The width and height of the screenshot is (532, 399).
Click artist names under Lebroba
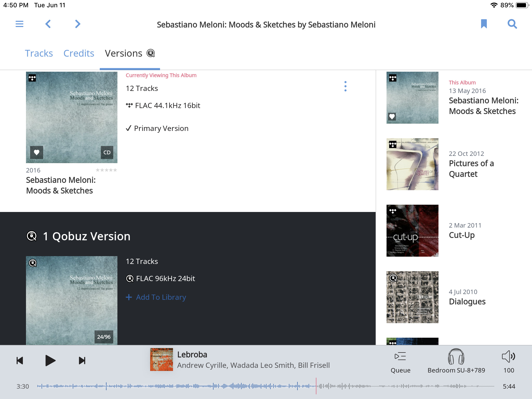(x=253, y=365)
